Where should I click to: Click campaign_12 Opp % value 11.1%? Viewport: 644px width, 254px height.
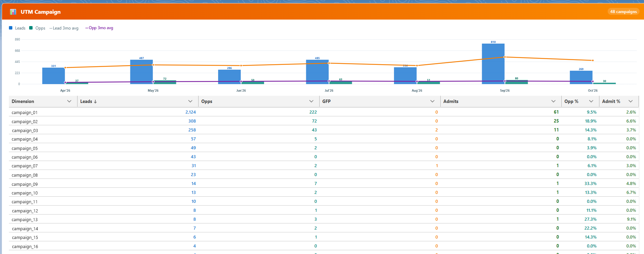click(x=592, y=210)
